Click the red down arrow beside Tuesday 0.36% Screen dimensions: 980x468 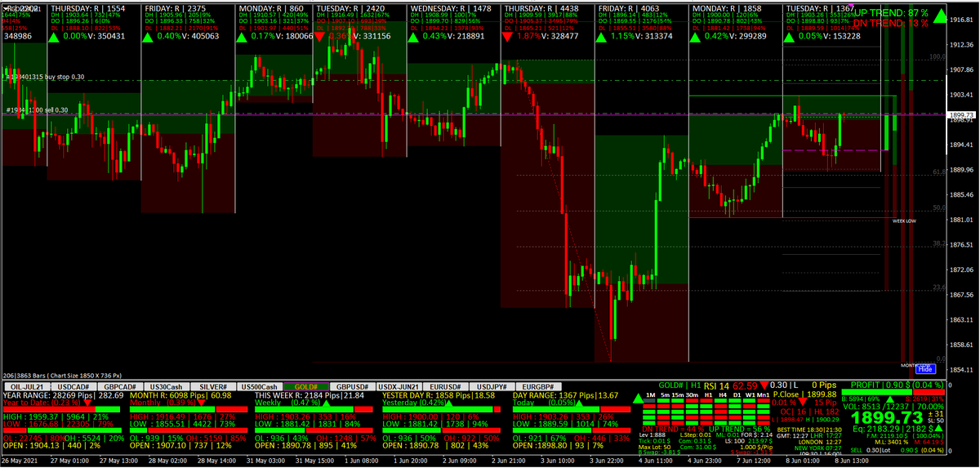click(320, 37)
